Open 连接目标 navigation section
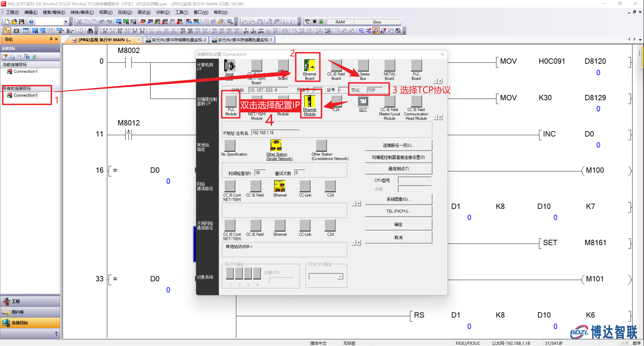This screenshot has width=644, height=346. pyautogui.click(x=30, y=323)
